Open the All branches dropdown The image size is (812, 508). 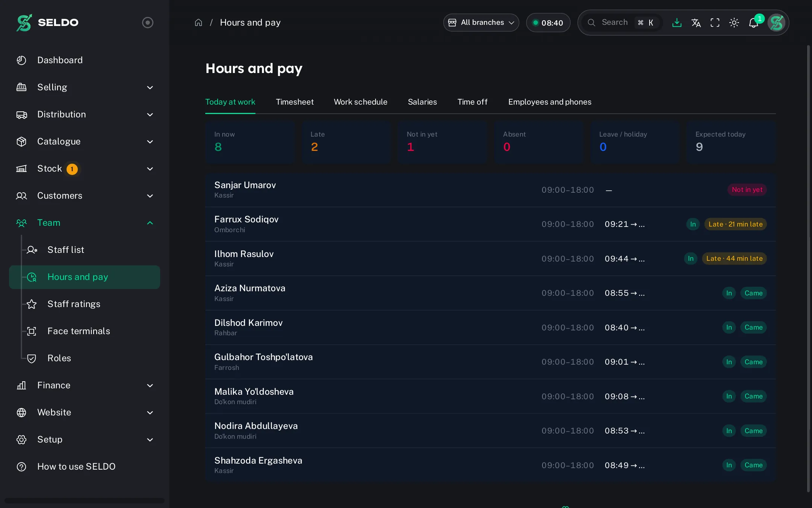tap(481, 23)
